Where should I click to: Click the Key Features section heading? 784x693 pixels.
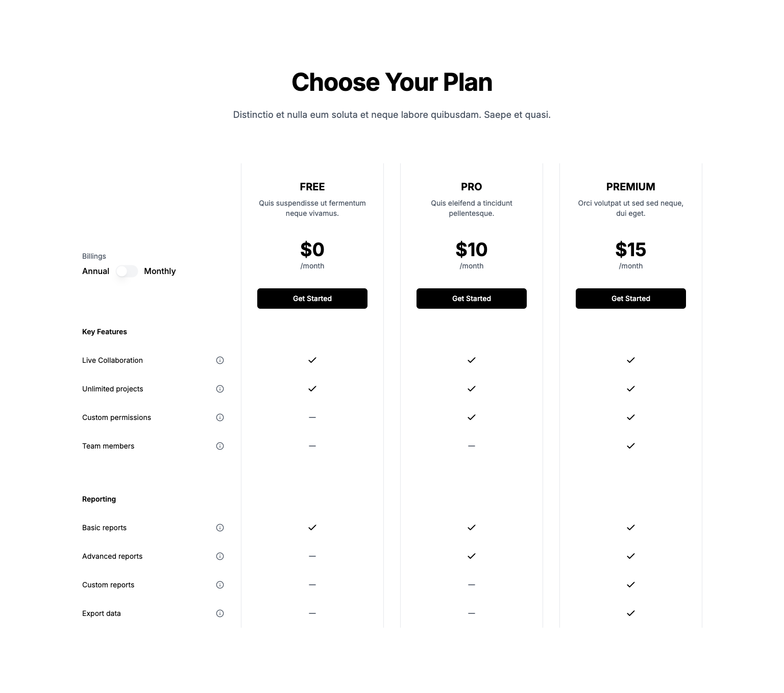pyautogui.click(x=105, y=332)
